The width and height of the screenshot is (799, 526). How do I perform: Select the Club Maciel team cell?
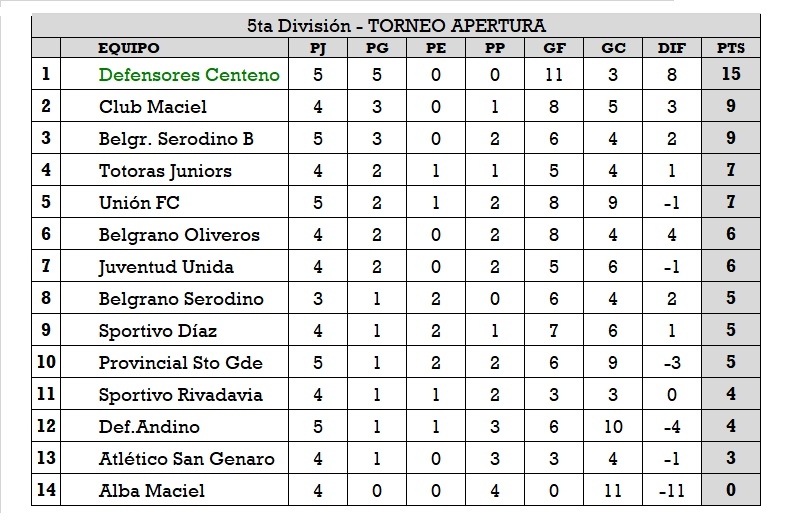point(153,107)
